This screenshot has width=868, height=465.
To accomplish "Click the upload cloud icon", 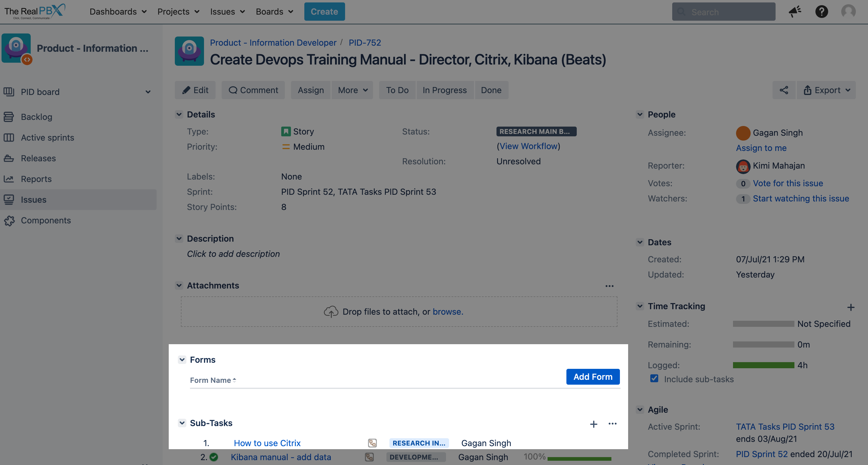I will [331, 312].
